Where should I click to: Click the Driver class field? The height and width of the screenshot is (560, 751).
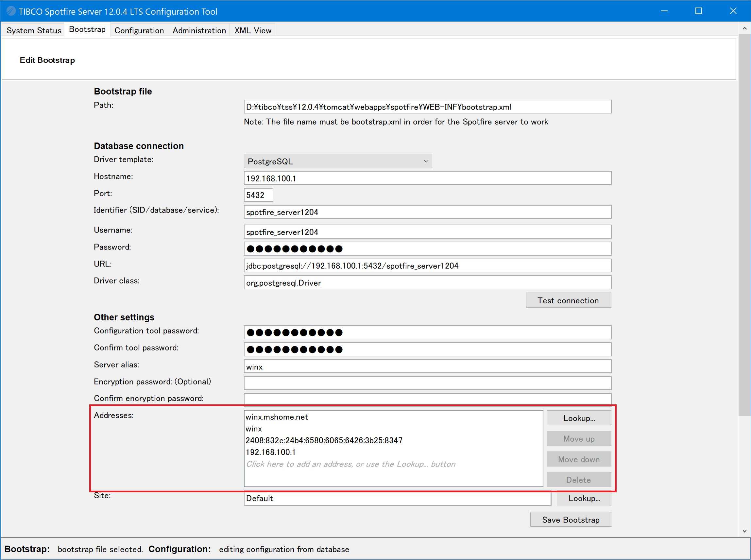coord(427,282)
